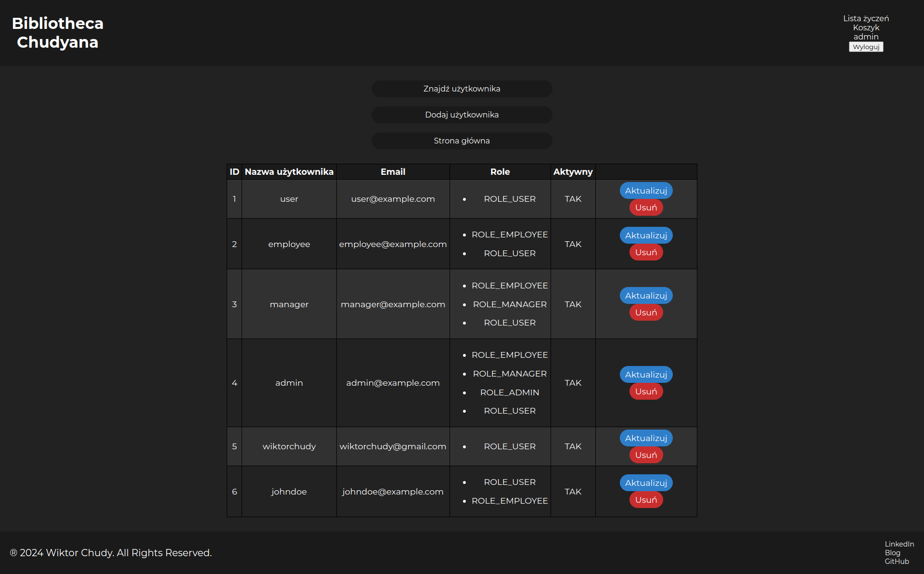This screenshot has height=574, width=924.
Task: Open the GitHub footer link
Action: point(897,561)
